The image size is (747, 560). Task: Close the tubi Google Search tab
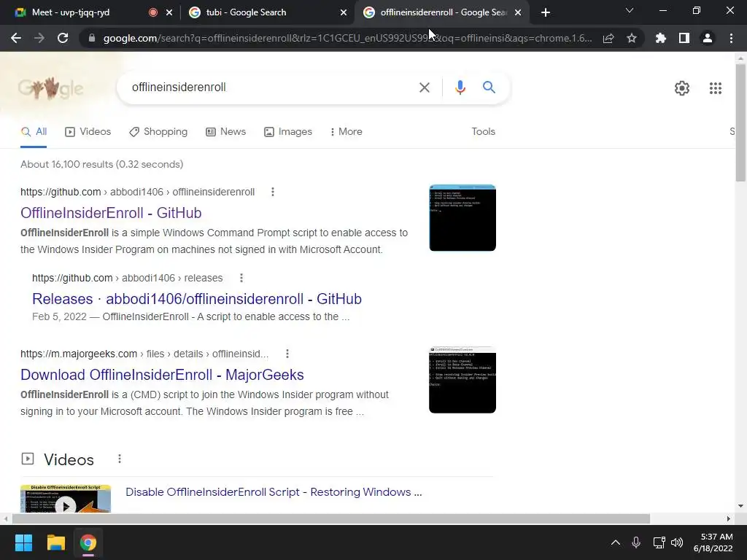click(x=344, y=12)
